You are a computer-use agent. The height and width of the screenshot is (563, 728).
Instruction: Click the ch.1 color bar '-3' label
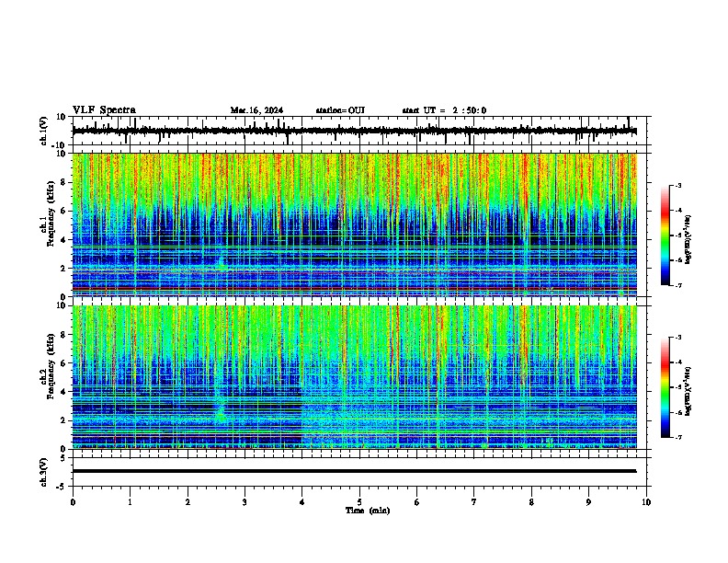[x=677, y=185]
